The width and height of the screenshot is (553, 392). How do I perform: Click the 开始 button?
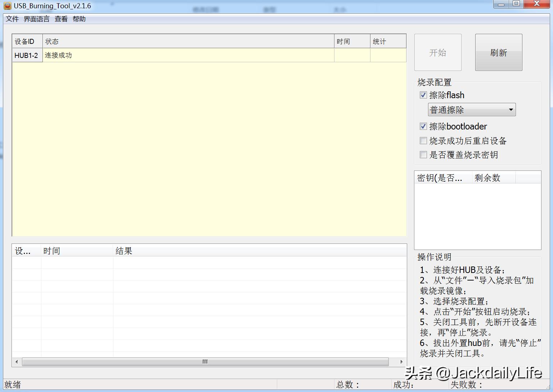point(438,53)
